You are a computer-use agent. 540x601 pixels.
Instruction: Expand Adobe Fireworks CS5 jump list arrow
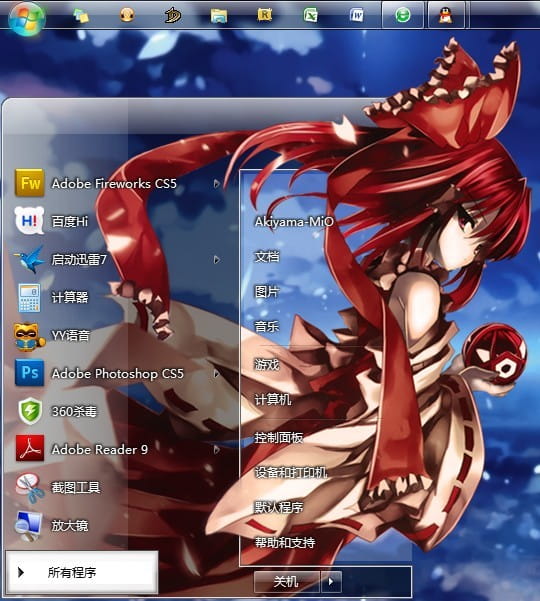pos(217,184)
